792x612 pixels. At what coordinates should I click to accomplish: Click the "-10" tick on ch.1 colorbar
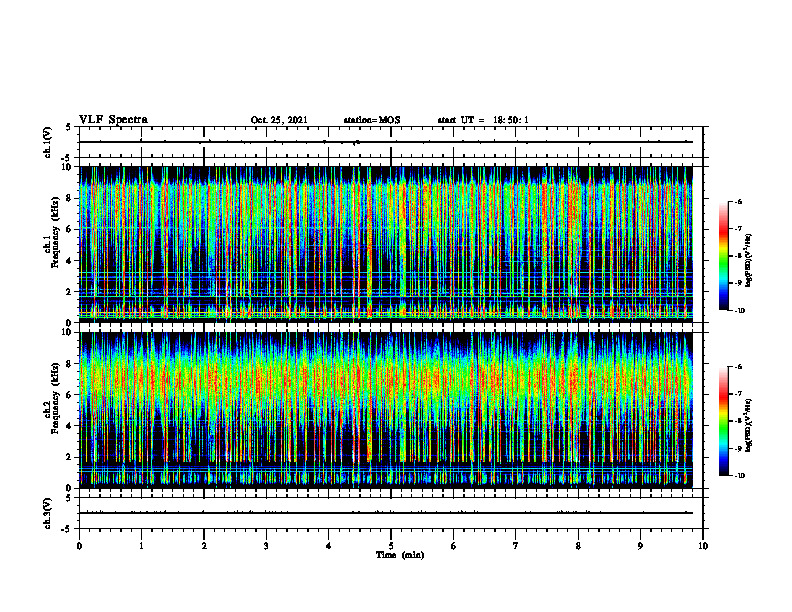(740, 311)
